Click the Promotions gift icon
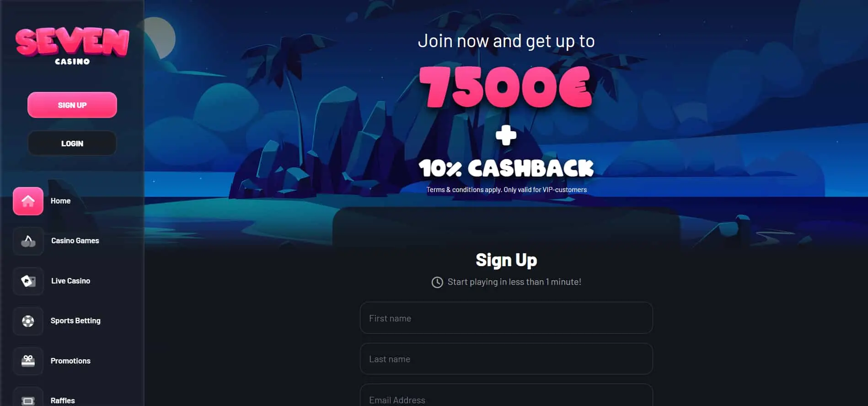This screenshot has width=868, height=406. click(x=28, y=361)
